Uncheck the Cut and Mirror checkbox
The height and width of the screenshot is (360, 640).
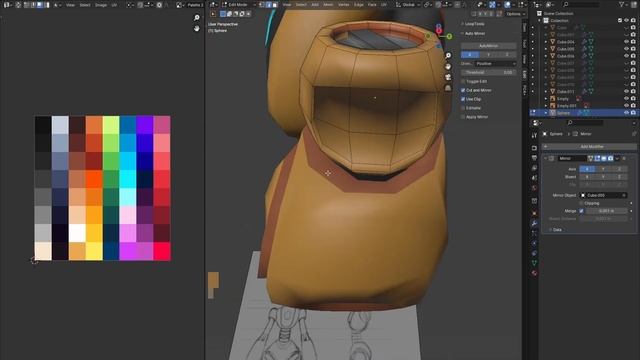pos(463,90)
